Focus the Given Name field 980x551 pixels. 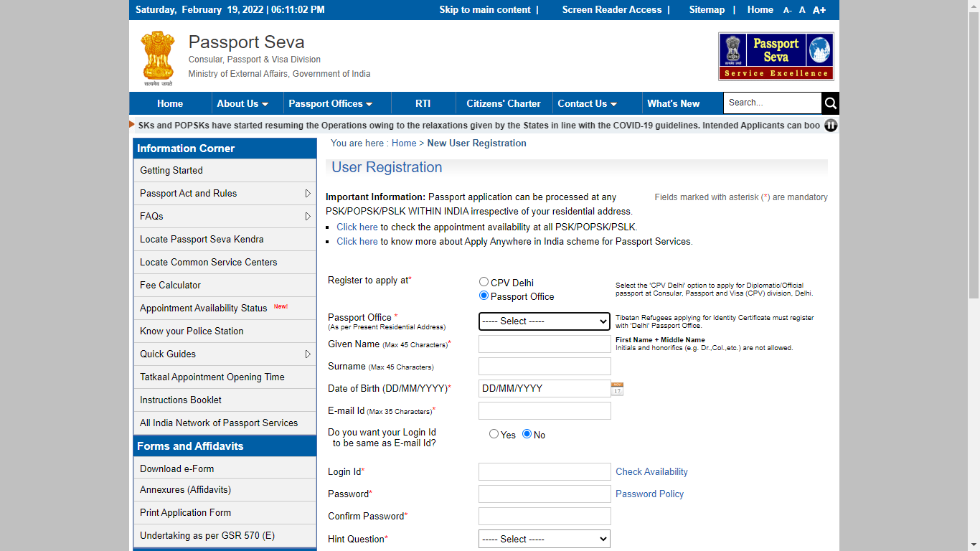[x=545, y=344]
